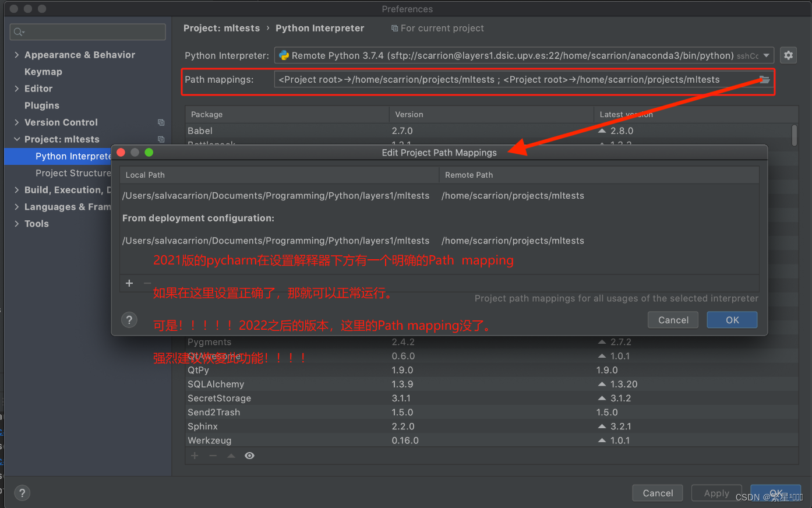The image size is (812, 508).
Task: Select the Babel package row
Action: click(489, 131)
